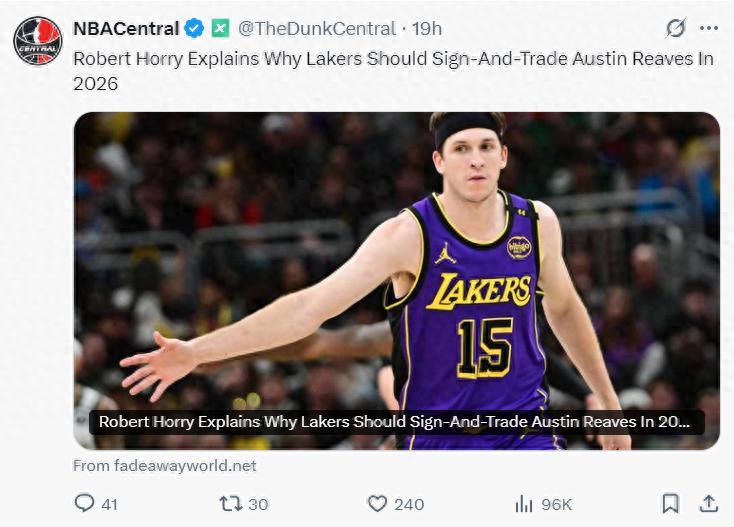The width and height of the screenshot is (734, 527).
Task: Click the repost arrows icon
Action: tap(231, 504)
